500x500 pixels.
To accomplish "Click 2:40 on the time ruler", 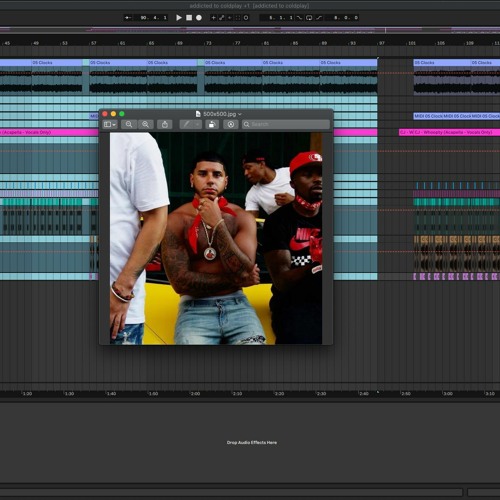I will (364, 394).
